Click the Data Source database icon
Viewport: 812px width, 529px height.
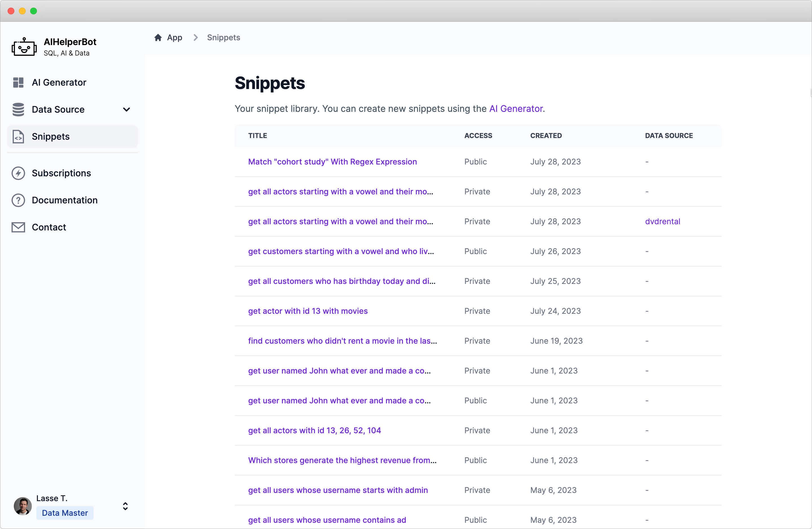[18, 110]
